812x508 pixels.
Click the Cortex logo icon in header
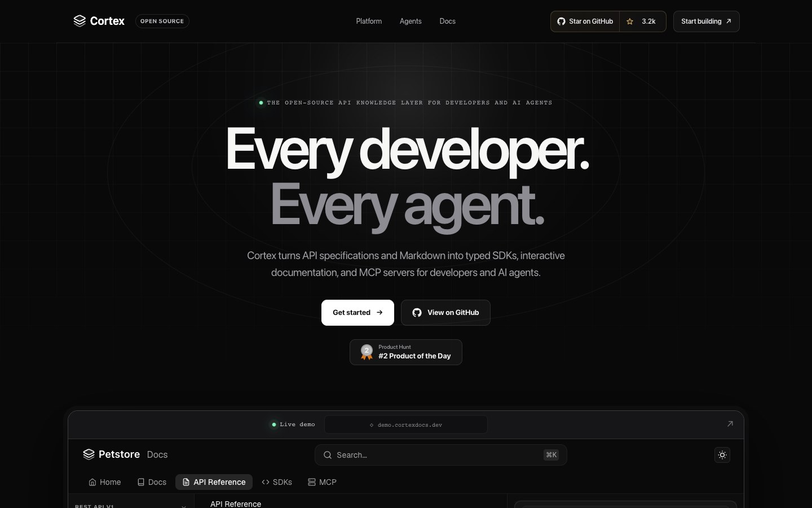tap(80, 21)
